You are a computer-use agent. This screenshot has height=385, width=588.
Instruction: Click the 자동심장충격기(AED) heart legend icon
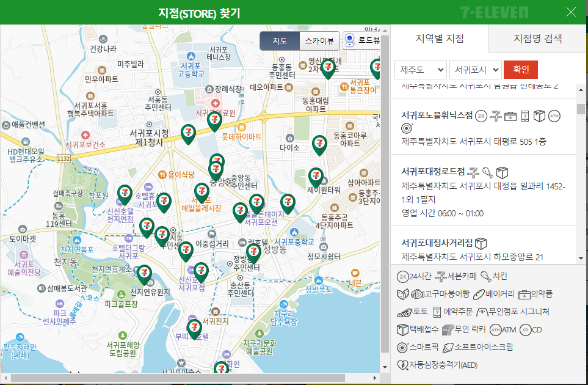tap(402, 365)
